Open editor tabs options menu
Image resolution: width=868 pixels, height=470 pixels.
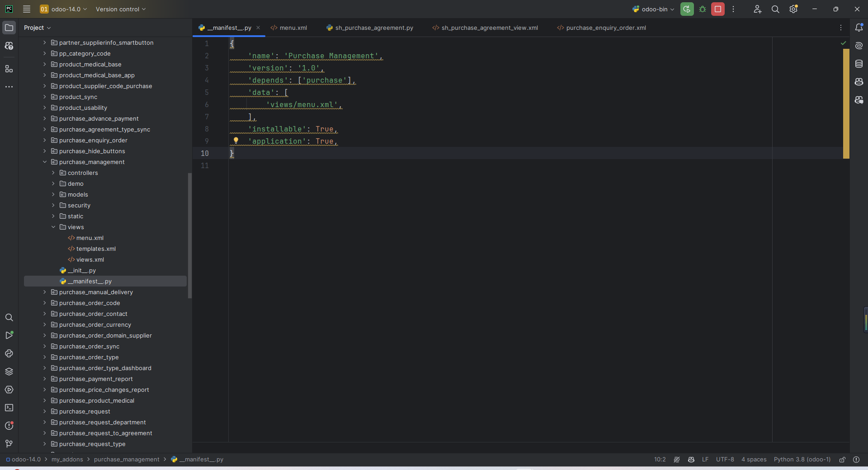coord(841,28)
